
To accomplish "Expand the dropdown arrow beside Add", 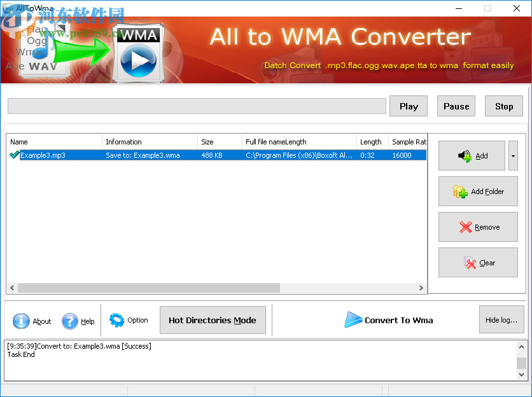I will 512,155.
